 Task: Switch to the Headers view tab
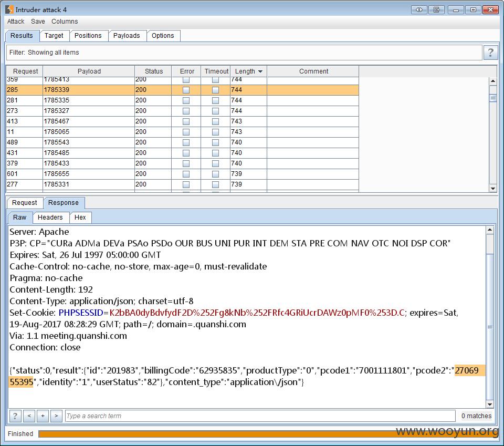[x=50, y=217]
